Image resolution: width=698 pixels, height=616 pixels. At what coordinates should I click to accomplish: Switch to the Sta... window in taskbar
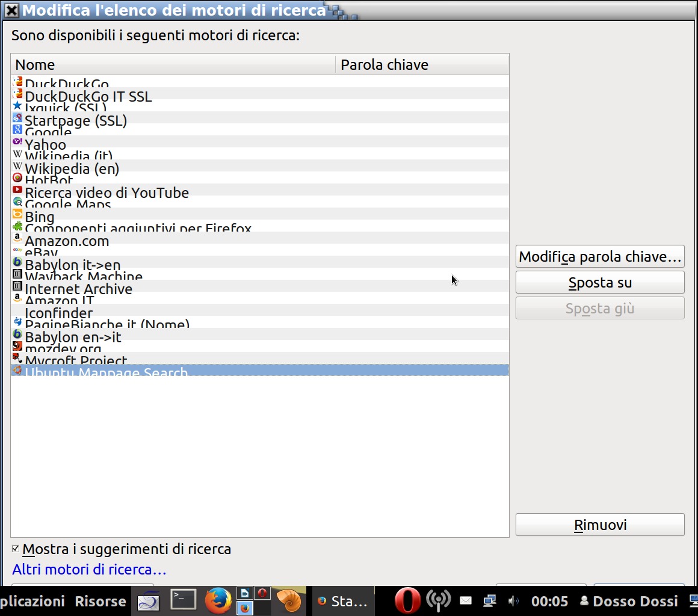tap(343, 602)
